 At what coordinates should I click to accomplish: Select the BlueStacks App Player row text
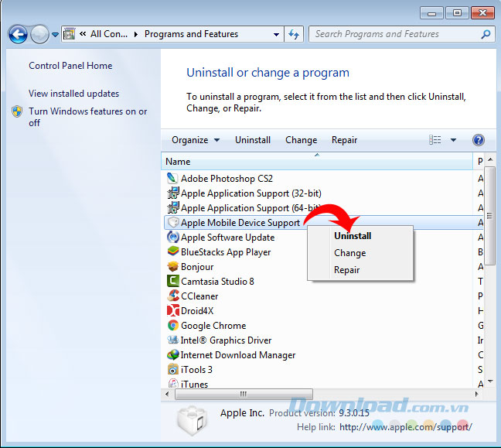point(226,252)
